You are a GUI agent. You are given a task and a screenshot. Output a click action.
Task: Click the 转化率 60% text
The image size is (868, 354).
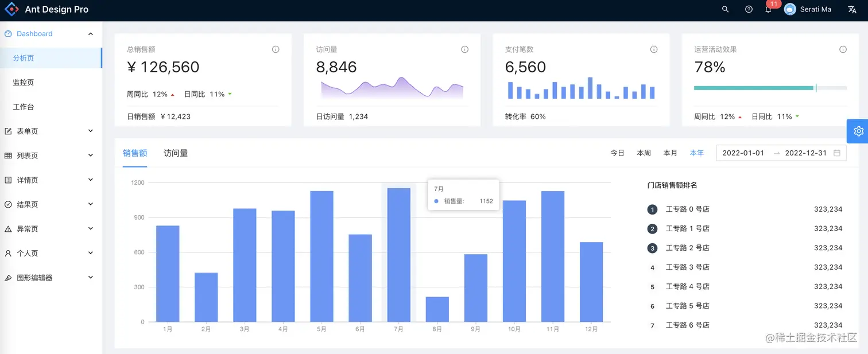tap(525, 116)
